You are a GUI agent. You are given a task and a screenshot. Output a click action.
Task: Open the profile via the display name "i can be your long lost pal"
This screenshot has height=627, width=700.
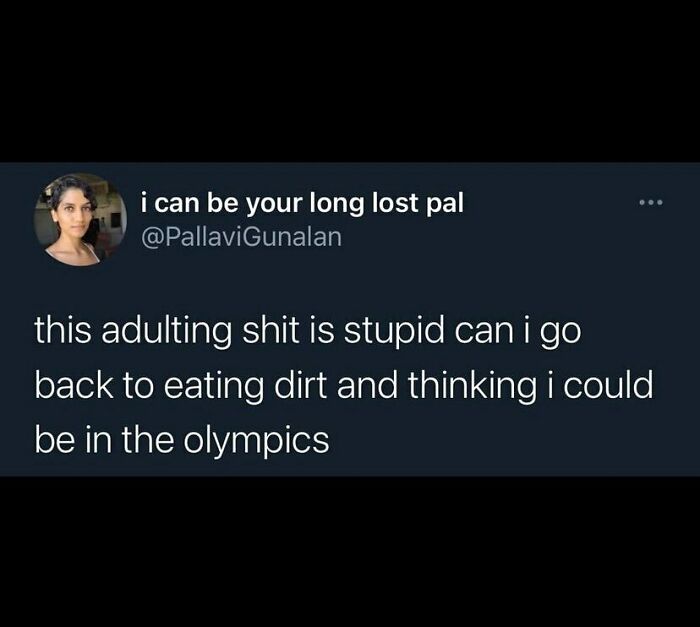[x=302, y=203]
